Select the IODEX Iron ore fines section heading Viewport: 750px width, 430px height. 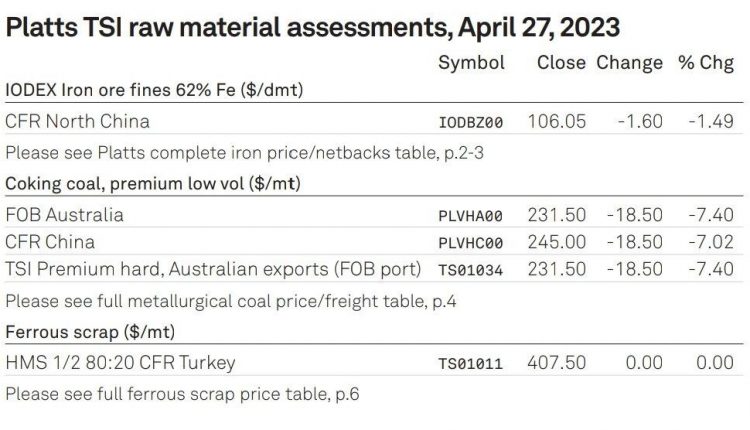click(x=154, y=90)
